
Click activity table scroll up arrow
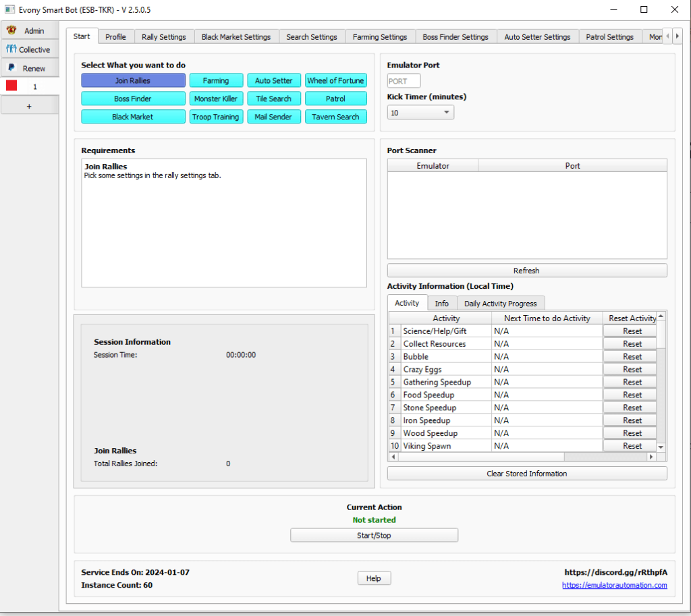[x=661, y=316]
